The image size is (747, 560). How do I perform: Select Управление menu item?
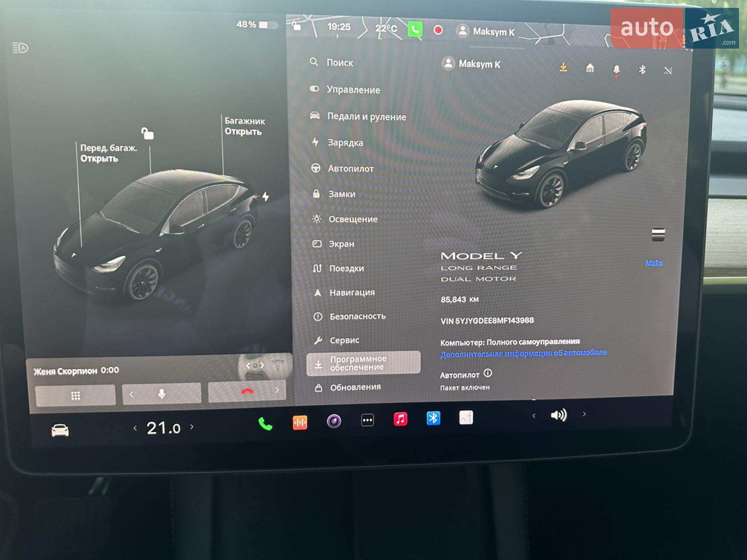(345, 89)
